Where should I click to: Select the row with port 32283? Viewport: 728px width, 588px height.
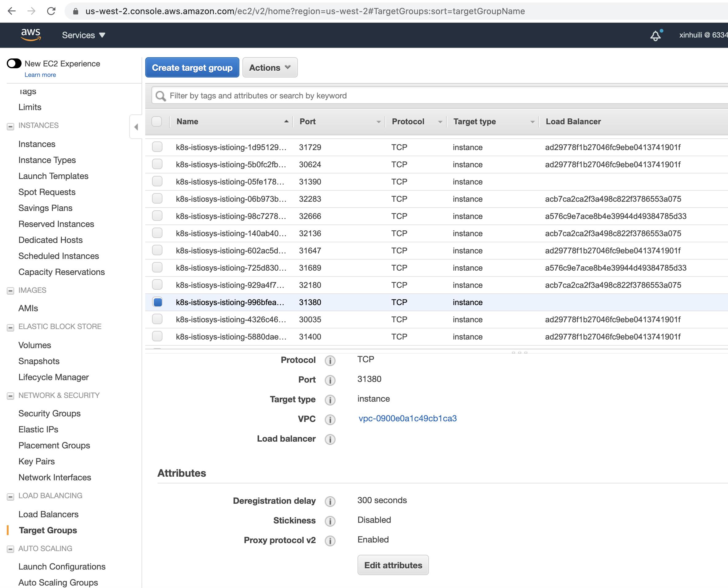(437, 199)
